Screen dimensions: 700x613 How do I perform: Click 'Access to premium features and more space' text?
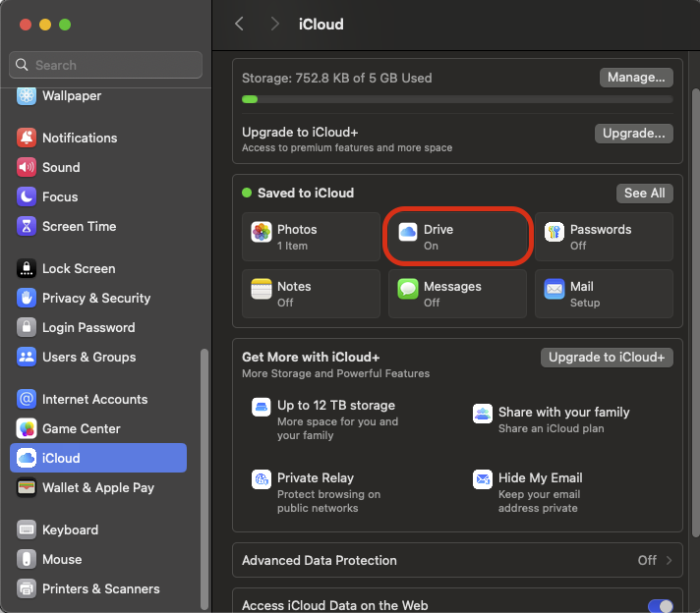347,147
